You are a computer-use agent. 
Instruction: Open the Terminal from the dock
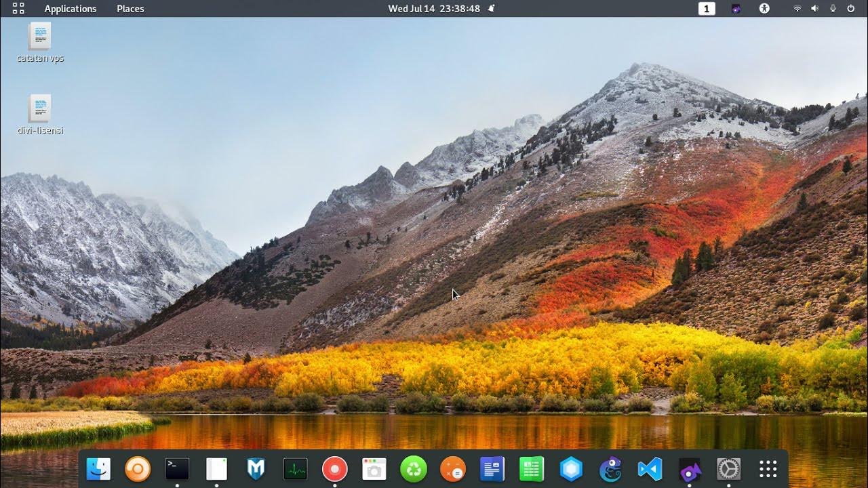pyautogui.click(x=177, y=468)
